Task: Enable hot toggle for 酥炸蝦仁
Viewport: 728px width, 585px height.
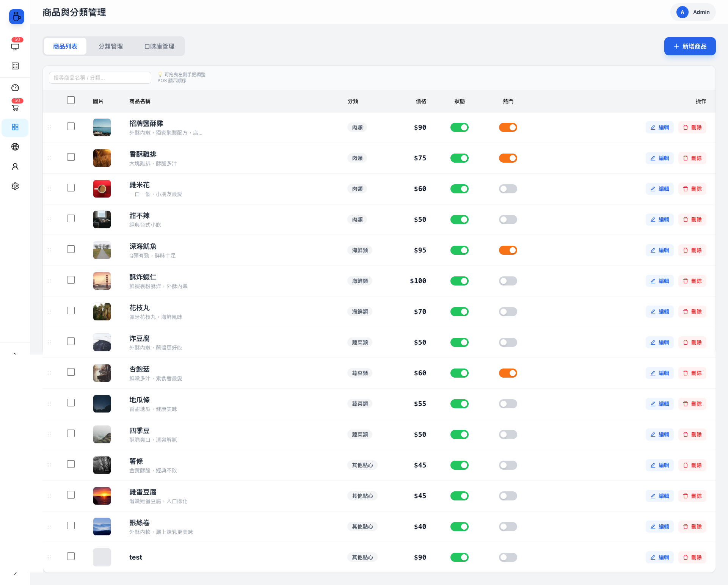Action: pos(508,281)
